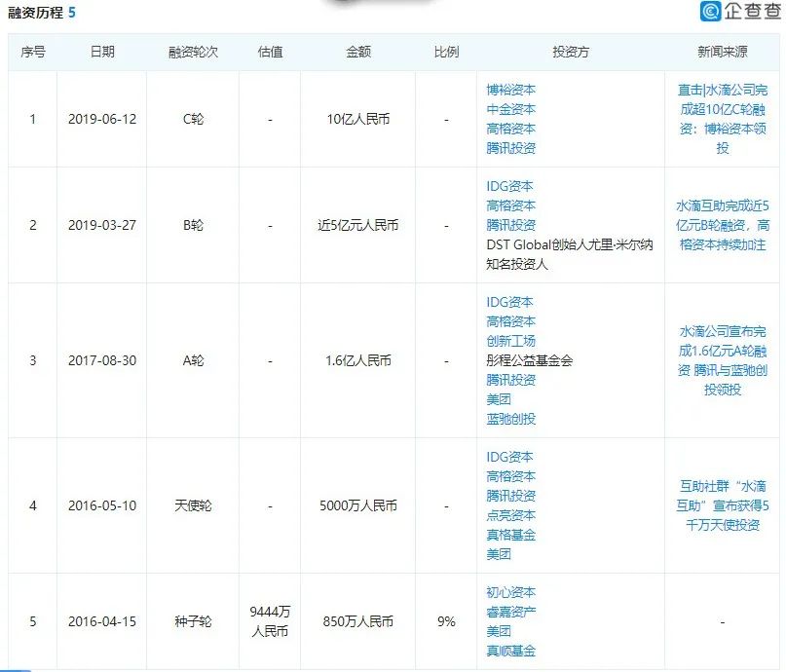Open 点亮资本 investor link
The image size is (786, 672).
pos(510,515)
